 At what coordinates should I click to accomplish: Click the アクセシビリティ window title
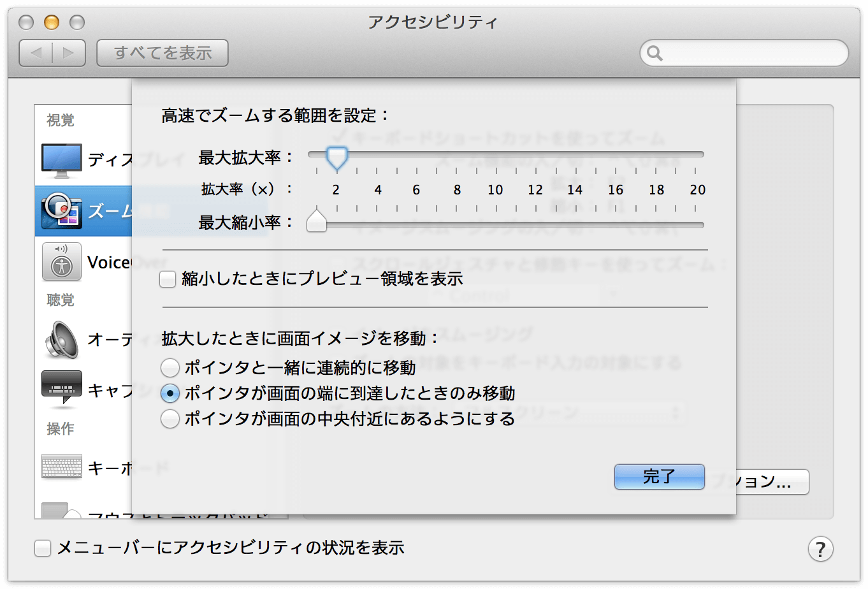[x=433, y=22]
